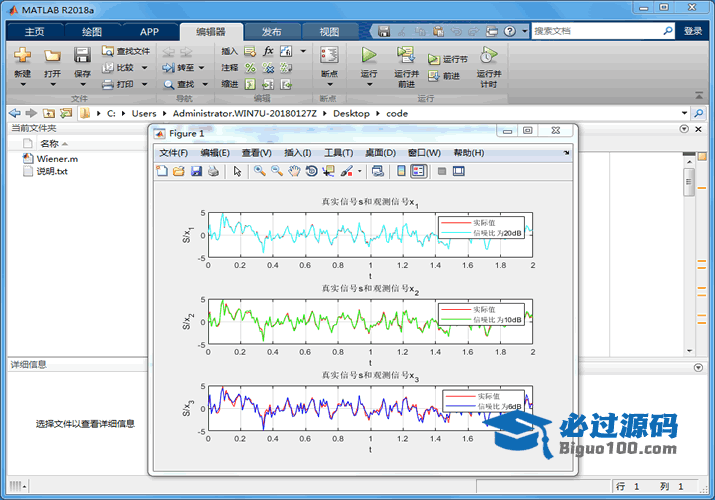Viewport: 715px width, 500px height.
Task: Click Figure 1 save disk icon
Action: pos(196,171)
